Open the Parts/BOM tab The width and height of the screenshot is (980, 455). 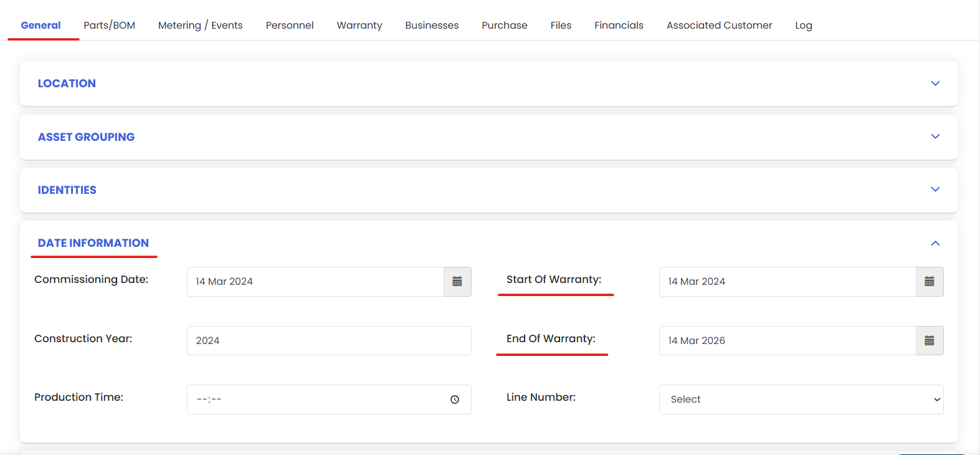[x=110, y=26]
